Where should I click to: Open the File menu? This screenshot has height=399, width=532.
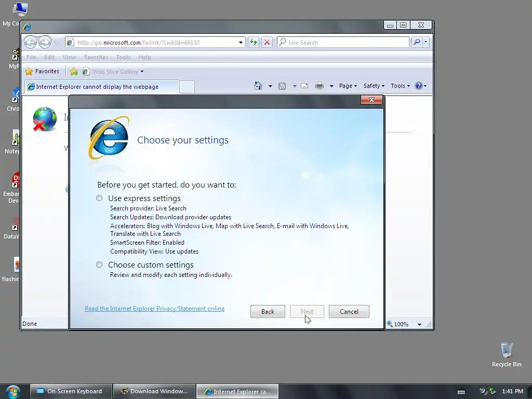[x=31, y=57]
